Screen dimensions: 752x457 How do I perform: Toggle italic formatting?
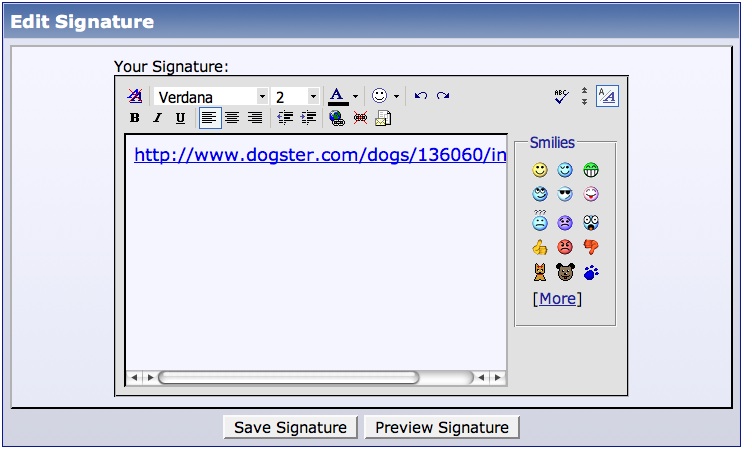pos(157,118)
